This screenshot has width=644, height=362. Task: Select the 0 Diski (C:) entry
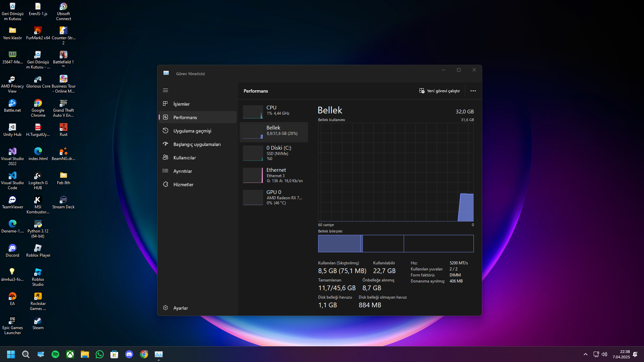coord(274,153)
